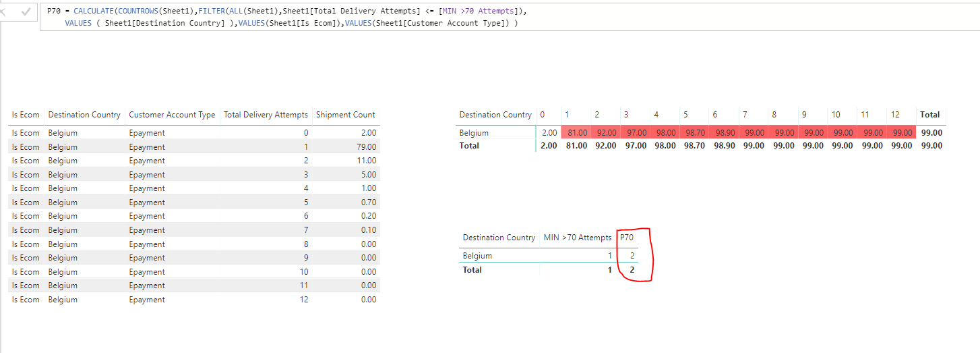The width and height of the screenshot is (980, 353).
Task: Select the 1.00 shipment count cell
Action: 369,188
